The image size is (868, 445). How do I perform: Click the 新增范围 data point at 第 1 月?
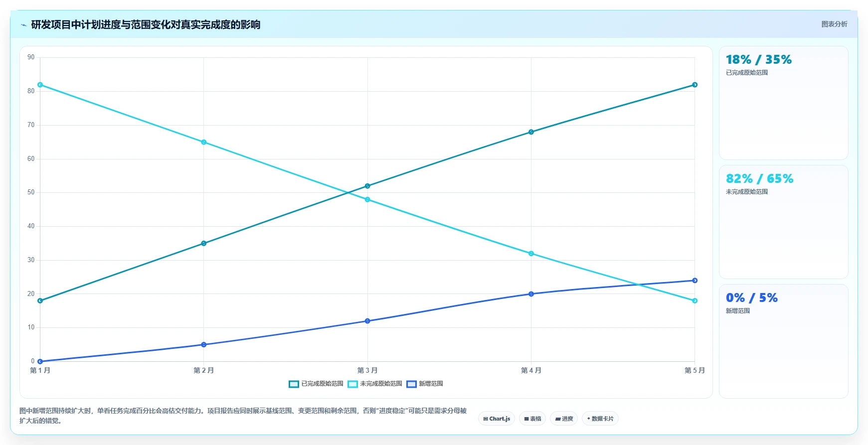click(40, 361)
